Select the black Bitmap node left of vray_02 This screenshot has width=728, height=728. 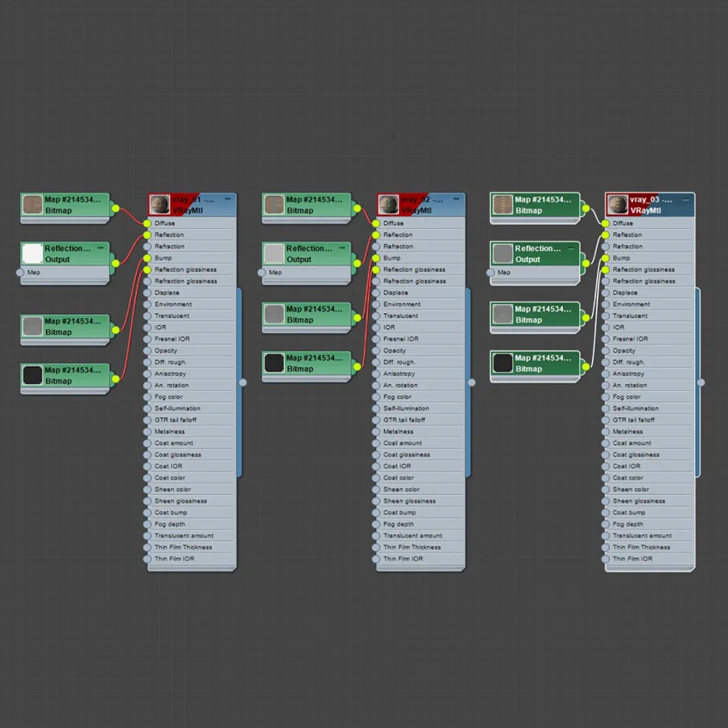coord(307,363)
